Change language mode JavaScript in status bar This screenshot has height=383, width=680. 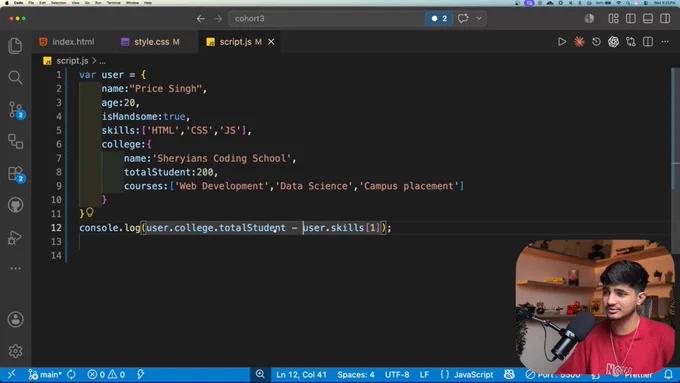point(467,374)
